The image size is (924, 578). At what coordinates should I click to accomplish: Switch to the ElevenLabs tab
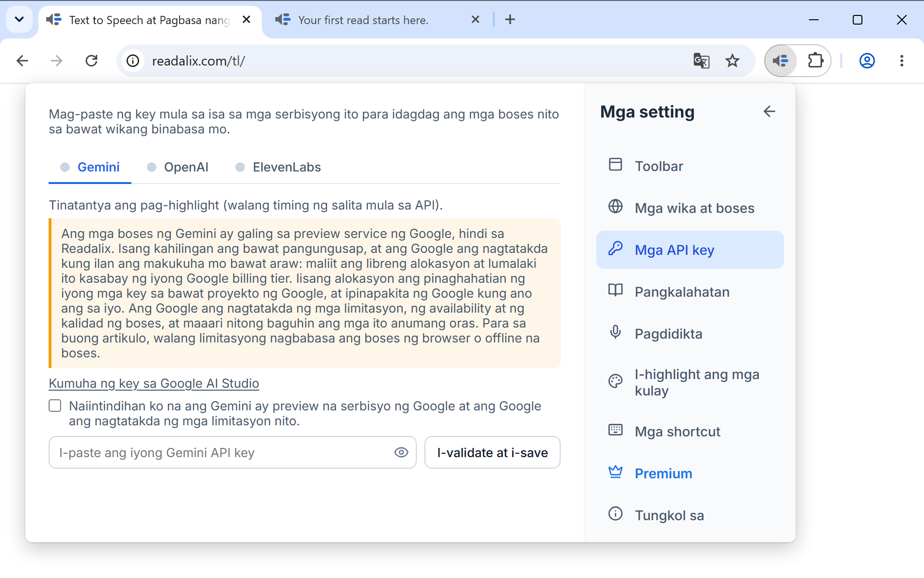click(x=278, y=167)
